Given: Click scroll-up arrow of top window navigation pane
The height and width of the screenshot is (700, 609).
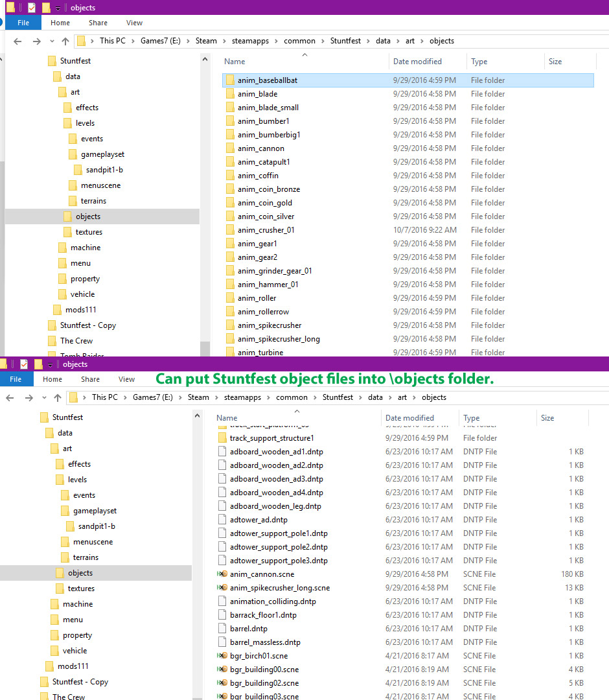Looking at the screenshot, I should click(205, 59).
